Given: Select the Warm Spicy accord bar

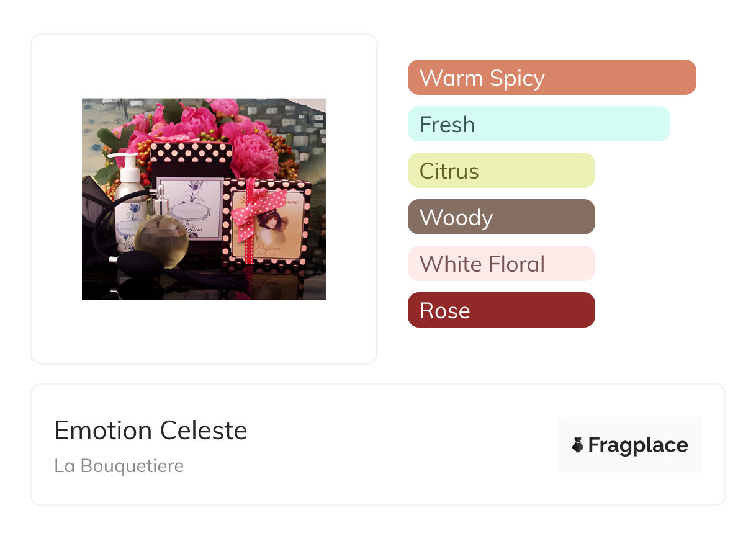Looking at the screenshot, I should pyautogui.click(x=551, y=78).
